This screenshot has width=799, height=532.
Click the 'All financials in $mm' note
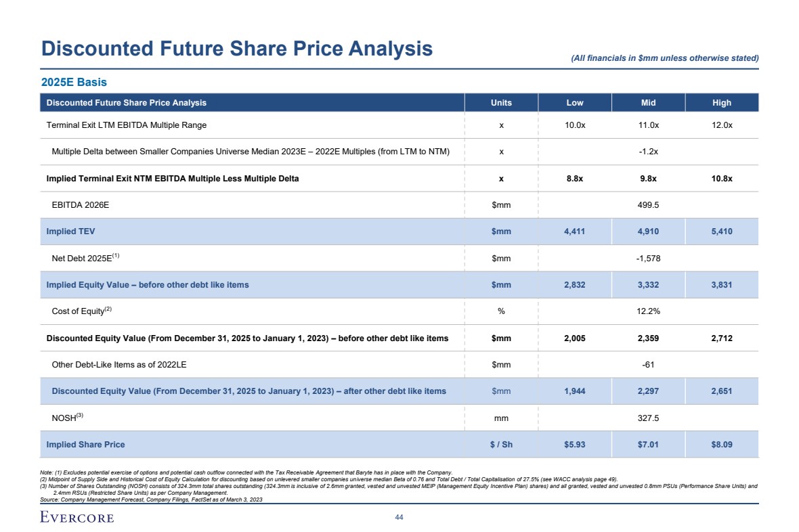(x=665, y=58)
